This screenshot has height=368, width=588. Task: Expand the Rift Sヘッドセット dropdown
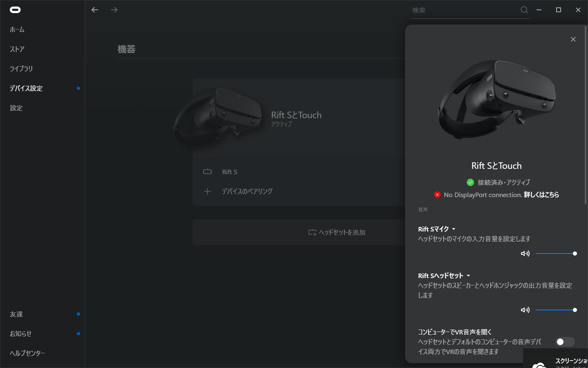[468, 276]
